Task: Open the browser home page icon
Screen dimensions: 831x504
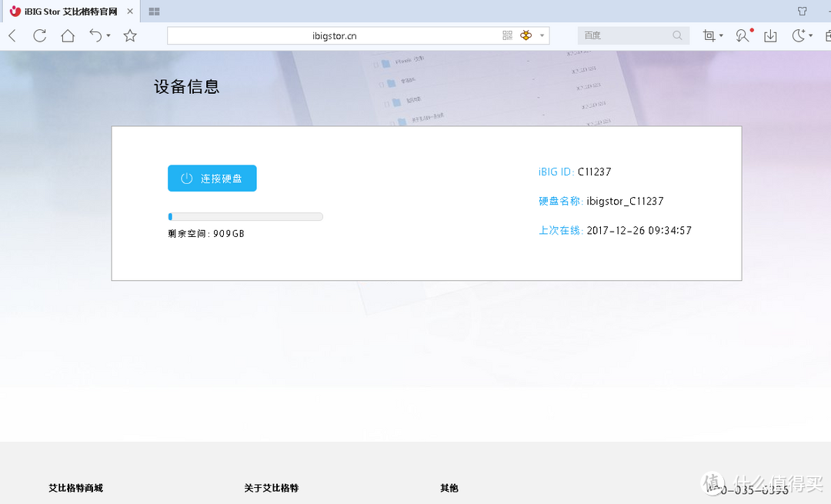Action: click(68, 35)
